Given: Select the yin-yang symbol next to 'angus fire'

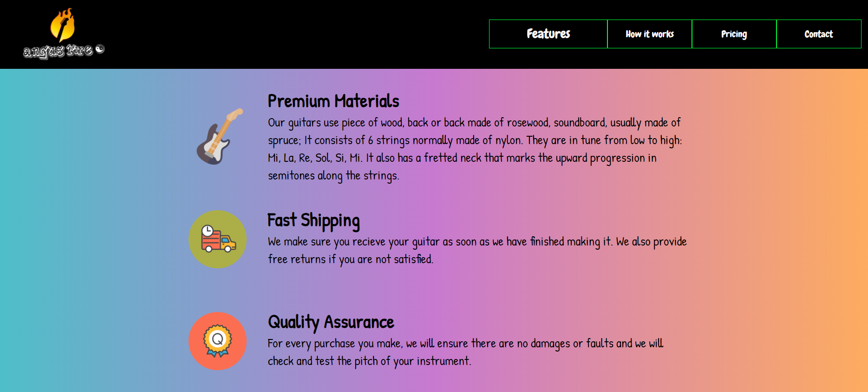Looking at the screenshot, I should pyautogui.click(x=99, y=50).
